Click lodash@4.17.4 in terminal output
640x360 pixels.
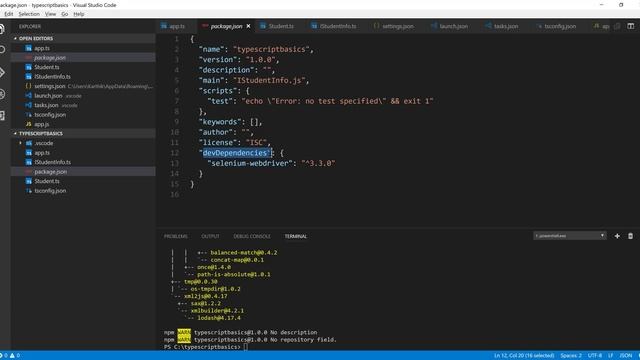pos(219,318)
